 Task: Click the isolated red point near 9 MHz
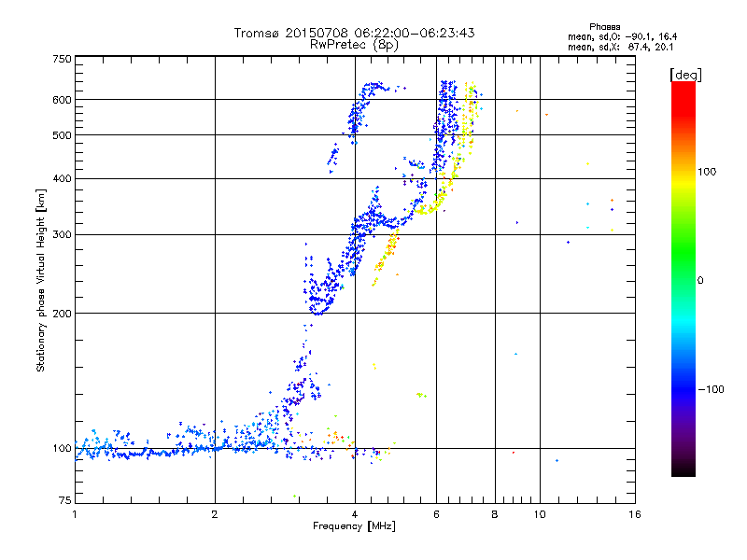(513, 453)
